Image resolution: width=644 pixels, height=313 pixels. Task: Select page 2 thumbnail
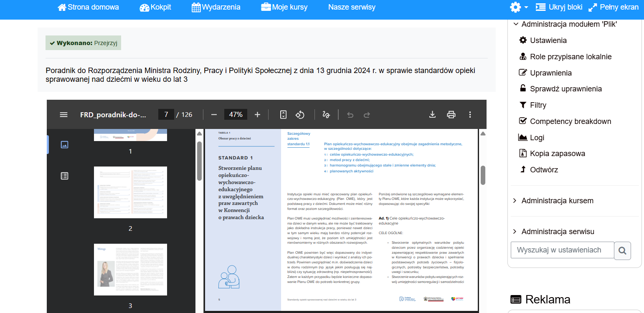130,192
